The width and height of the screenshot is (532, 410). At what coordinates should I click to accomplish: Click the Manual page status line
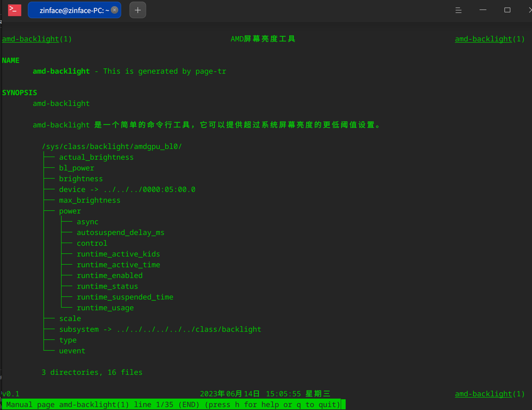173,405
